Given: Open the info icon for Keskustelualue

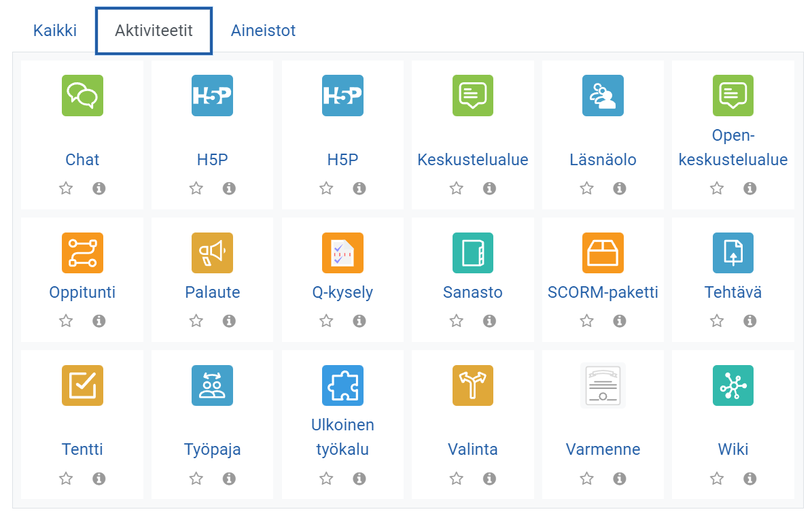Looking at the screenshot, I should point(489,188).
